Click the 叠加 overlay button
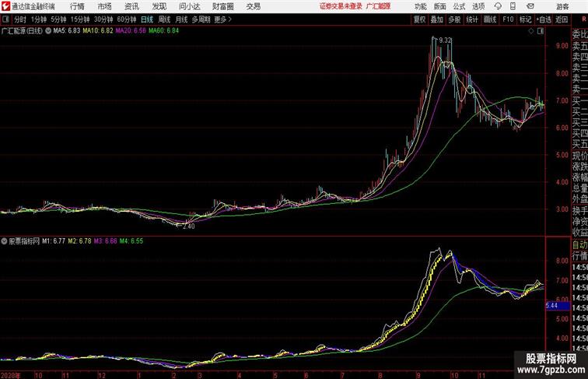588x379 pixels. pos(436,19)
